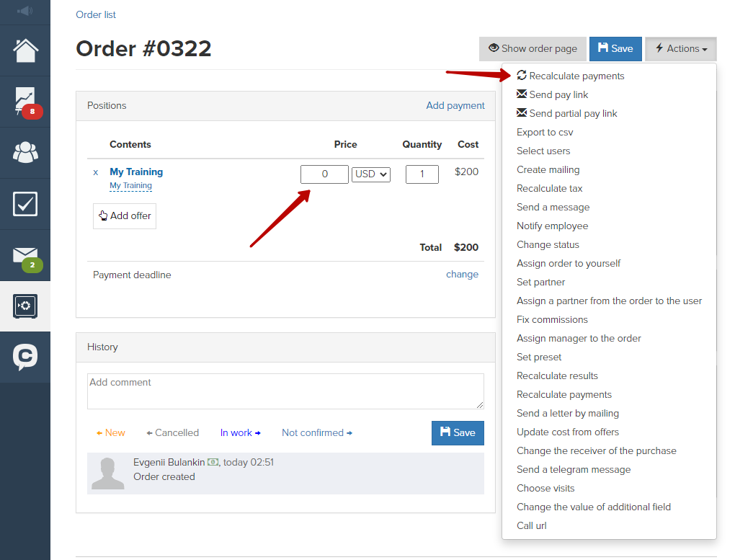Focus the Add comment text area
This screenshot has width=735, height=560.
tap(285, 391)
